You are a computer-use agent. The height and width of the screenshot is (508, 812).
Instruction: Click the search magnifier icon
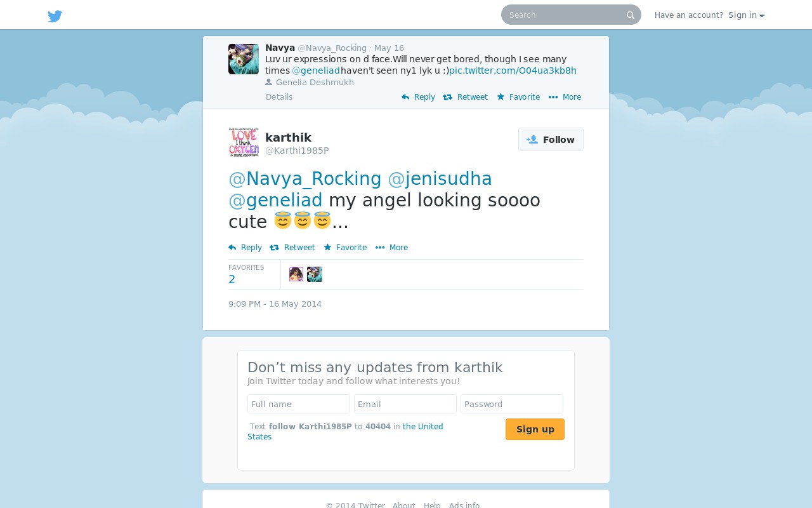[x=631, y=15]
